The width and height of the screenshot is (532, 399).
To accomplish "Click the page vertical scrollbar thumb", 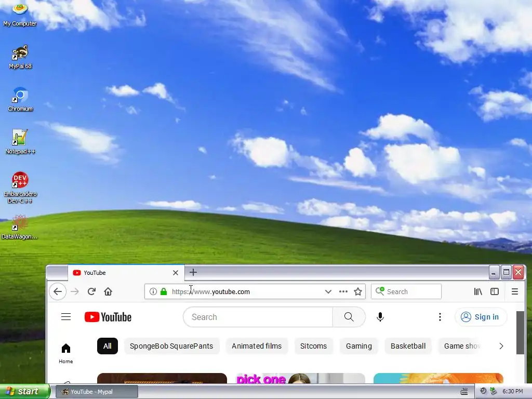I will (x=520, y=332).
